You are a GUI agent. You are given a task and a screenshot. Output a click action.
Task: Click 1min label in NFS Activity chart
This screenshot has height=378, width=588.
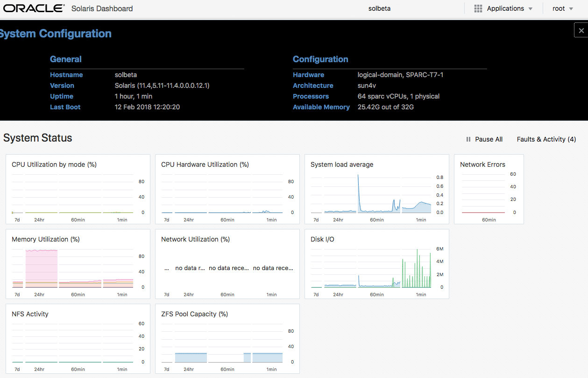(122, 369)
